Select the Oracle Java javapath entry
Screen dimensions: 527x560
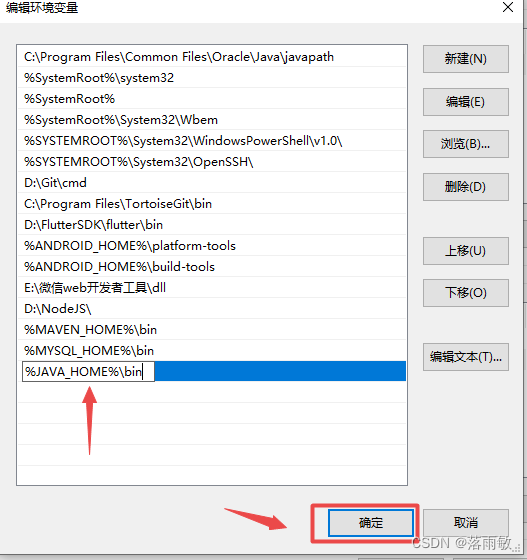pos(212,57)
